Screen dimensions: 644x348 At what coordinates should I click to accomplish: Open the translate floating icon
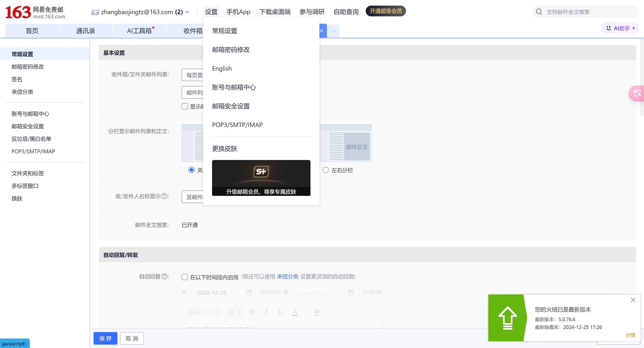(x=637, y=93)
